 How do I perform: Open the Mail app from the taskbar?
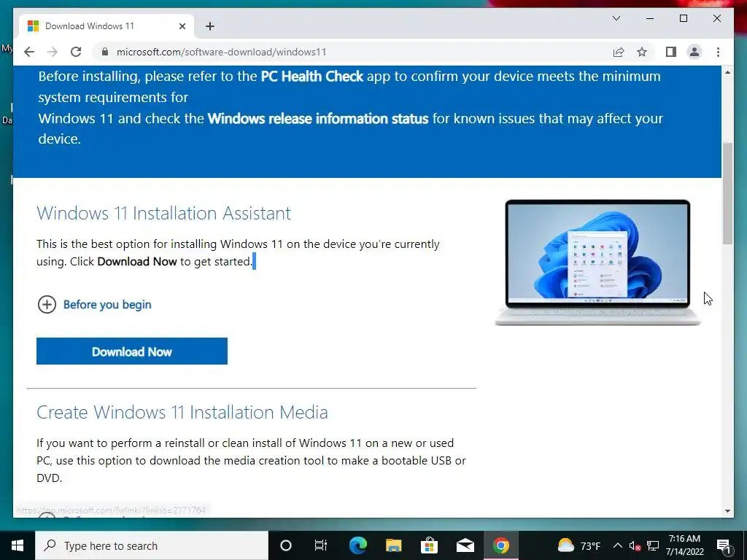click(465, 545)
